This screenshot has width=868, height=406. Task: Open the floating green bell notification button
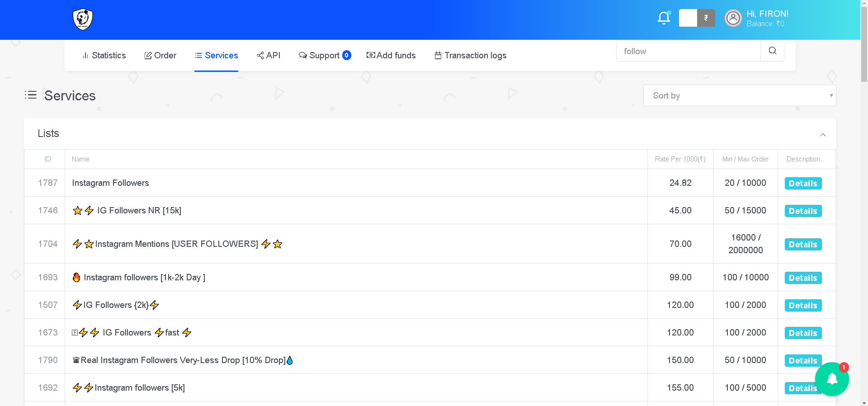[832, 379]
